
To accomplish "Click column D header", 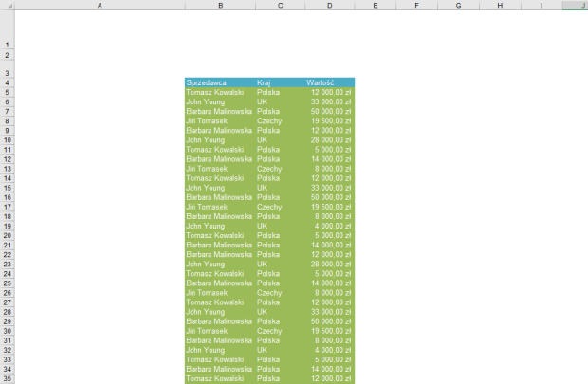I will [329, 6].
